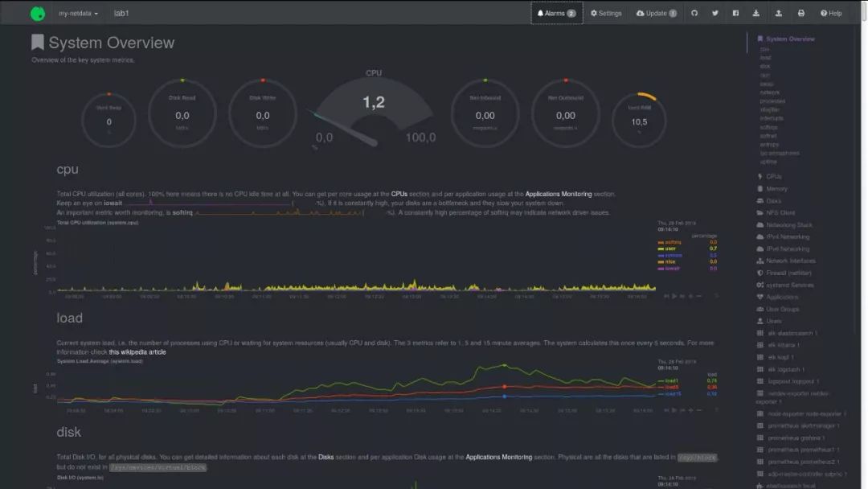Jump to interrupts subsection in sidebar
This screenshot has height=489, width=868.
click(x=772, y=118)
